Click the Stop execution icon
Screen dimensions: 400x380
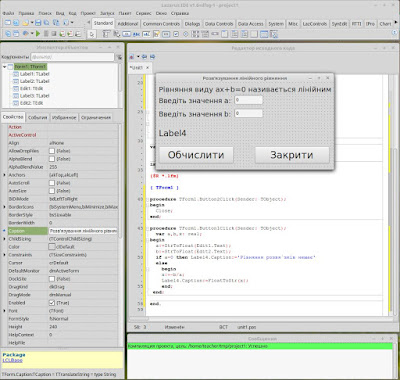[x=54, y=34]
